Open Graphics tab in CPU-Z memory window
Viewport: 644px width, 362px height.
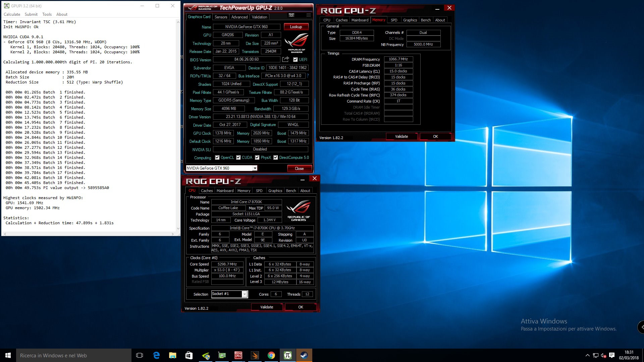[x=410, y=20]
